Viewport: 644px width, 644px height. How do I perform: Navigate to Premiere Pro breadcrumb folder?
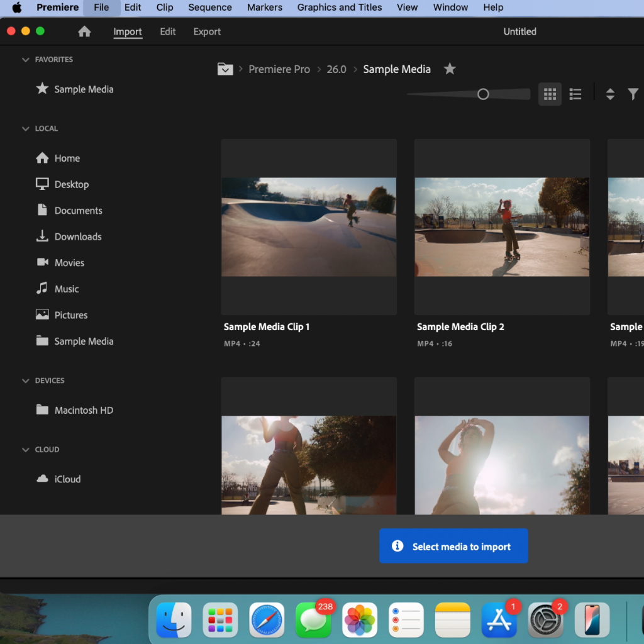[x=279, y=69]
